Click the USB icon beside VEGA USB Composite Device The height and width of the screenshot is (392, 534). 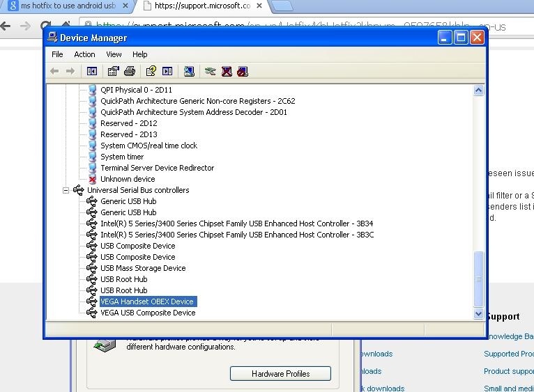coord(92,313)
